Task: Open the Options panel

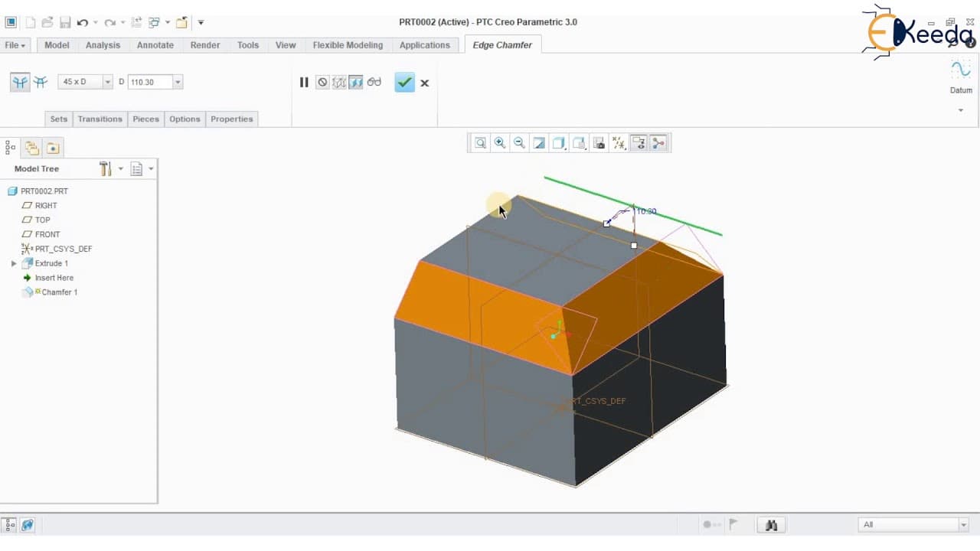Action: click(x=185, y=119)
